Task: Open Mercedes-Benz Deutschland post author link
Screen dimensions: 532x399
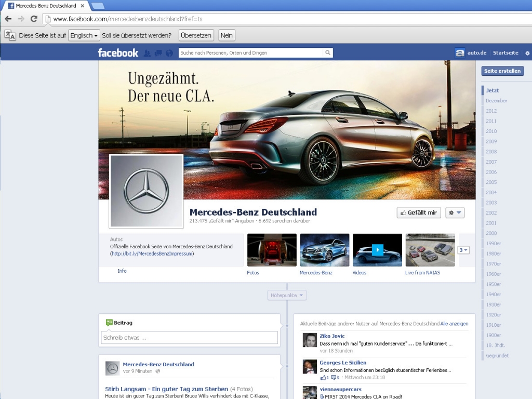Action: point(158,364)
